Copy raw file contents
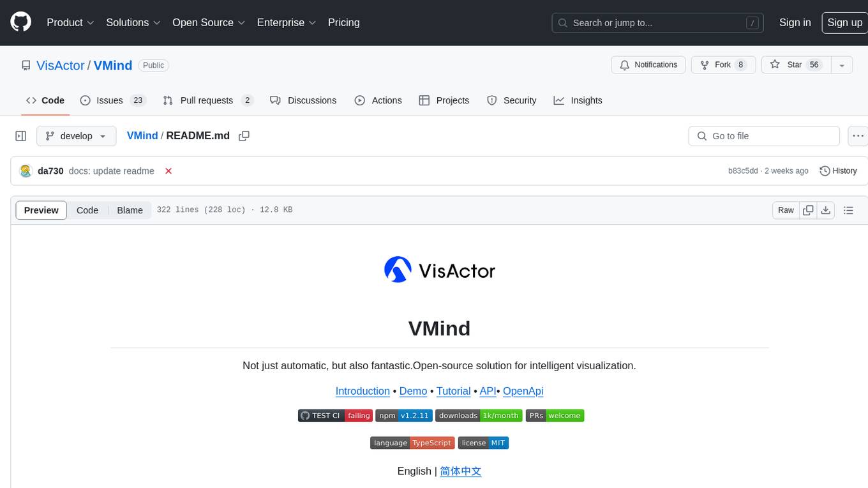The height and width of the screenshot is (488, 868). click(809, 210)
